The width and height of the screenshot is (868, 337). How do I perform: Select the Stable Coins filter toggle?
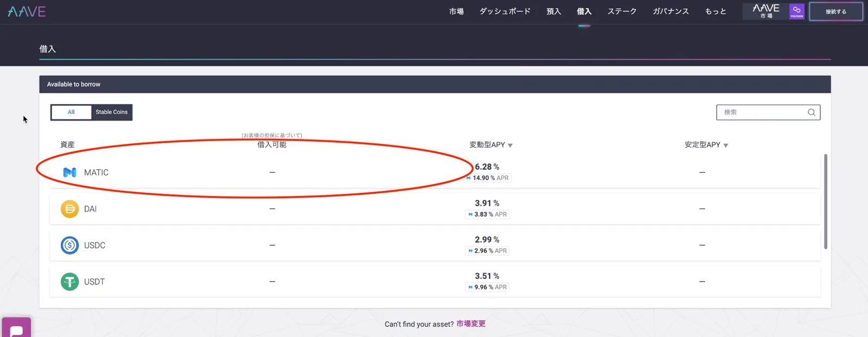click(112, 112)
